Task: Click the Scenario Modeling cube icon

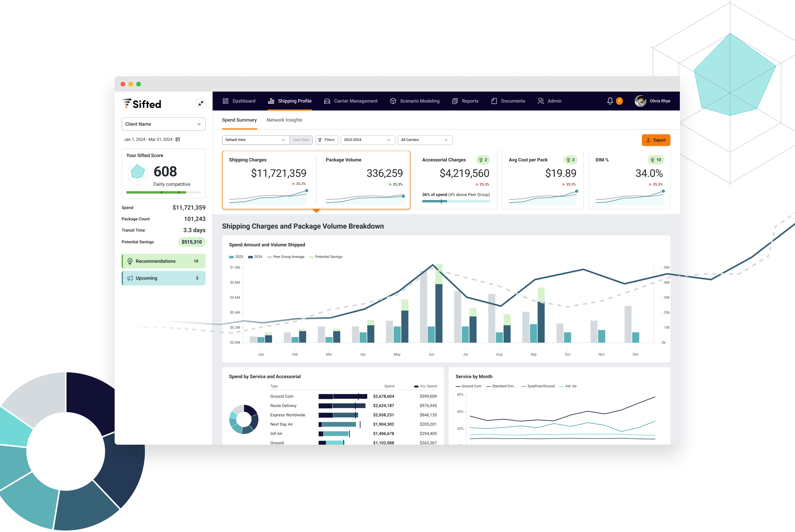Action: 393,101
